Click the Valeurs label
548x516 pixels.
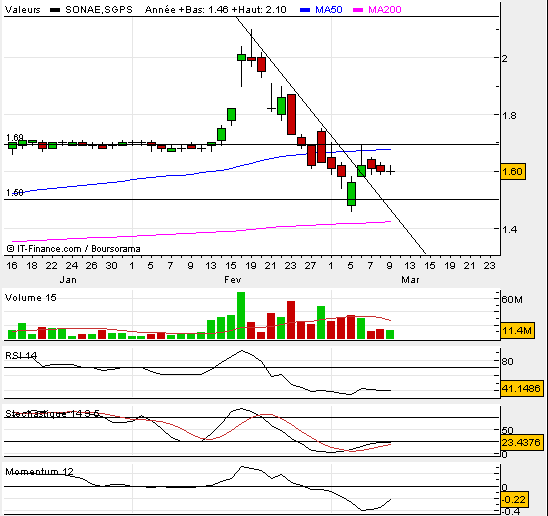(23, 10)
